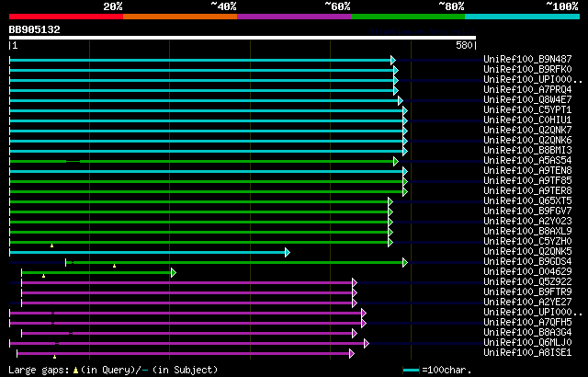This screenshot has height=377, width=588.
Task: Click the white BB905132 query bar
Action: [x=243, y=38]
